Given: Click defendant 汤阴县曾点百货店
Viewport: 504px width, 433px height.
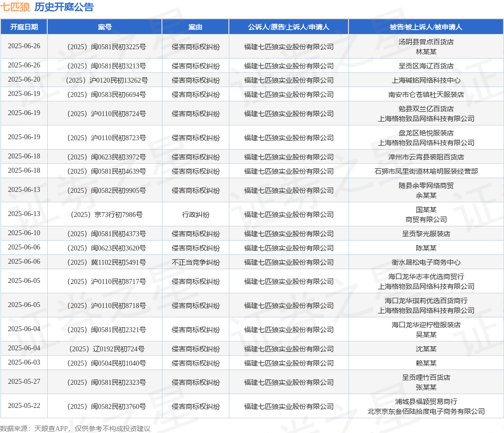Looking at the screenshot, I should [x=426, y=42].
